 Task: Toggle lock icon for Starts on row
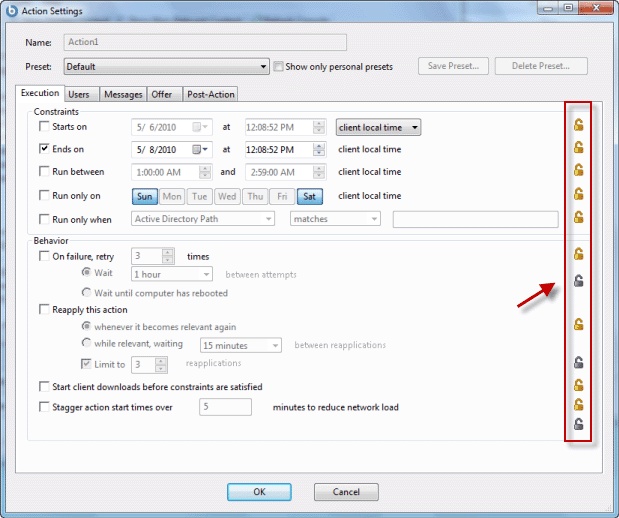click(578, 125)
